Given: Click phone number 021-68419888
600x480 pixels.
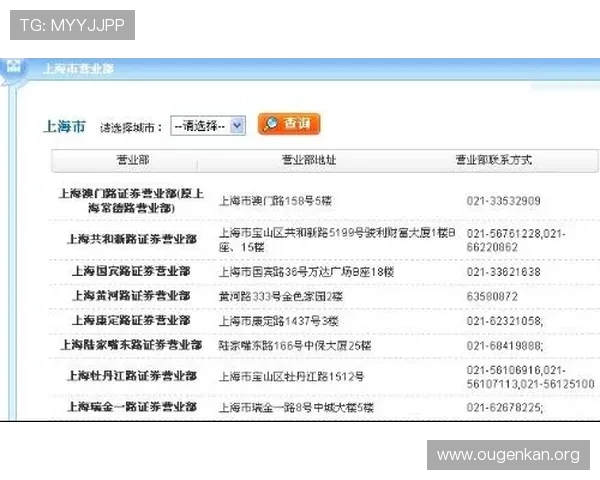Looking at the screenshot, I should pyautogui.click(x=505, y=346).
